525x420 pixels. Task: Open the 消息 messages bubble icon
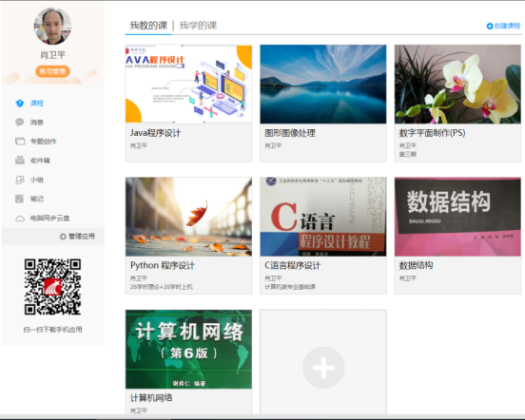(x=20, y=122)
